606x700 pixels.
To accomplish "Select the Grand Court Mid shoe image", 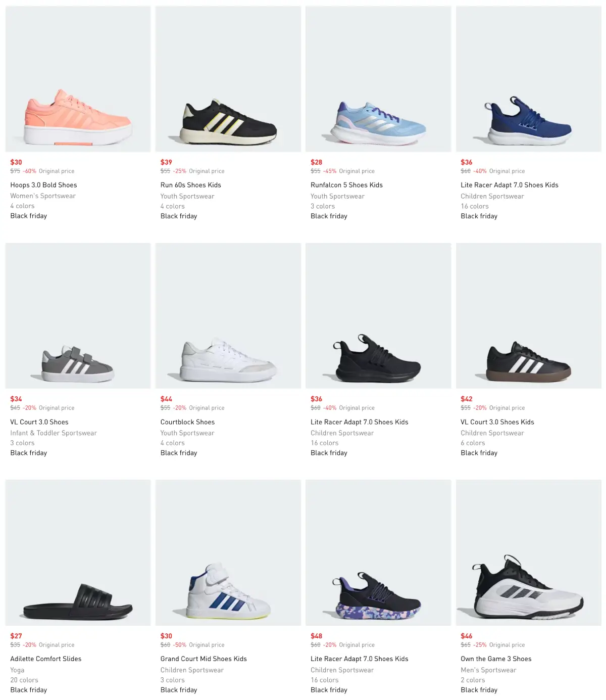I will pyautogui.click(x=228, y=553).
